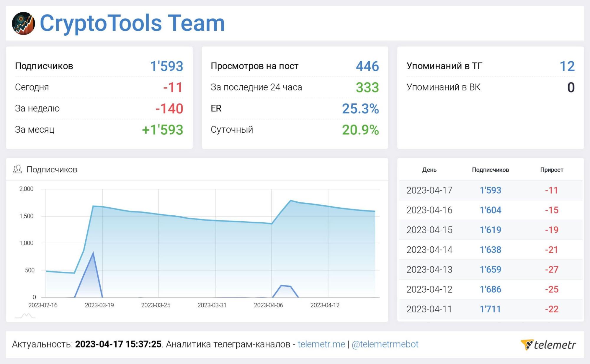
Task: Click growth value -15 in table
Action: (552, 210)
